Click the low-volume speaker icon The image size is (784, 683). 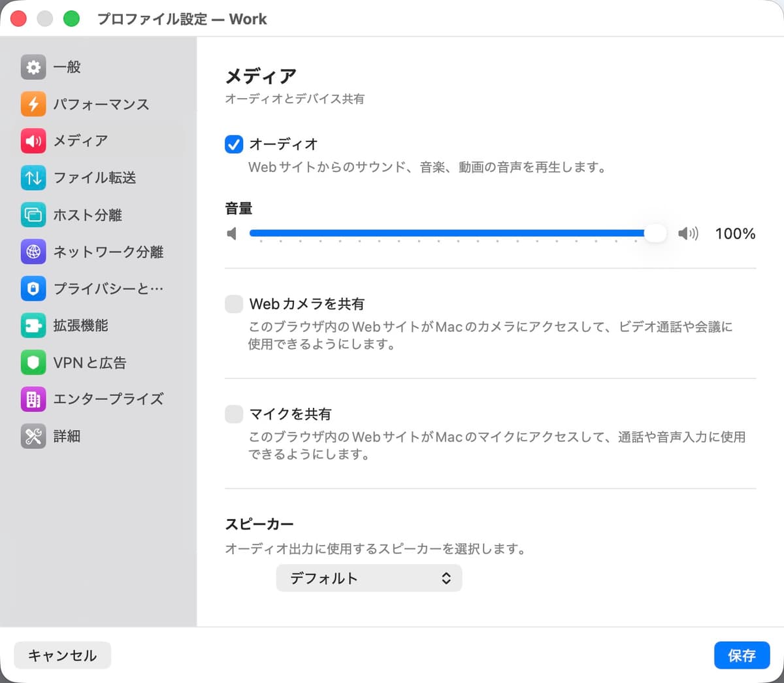(231, 233)
